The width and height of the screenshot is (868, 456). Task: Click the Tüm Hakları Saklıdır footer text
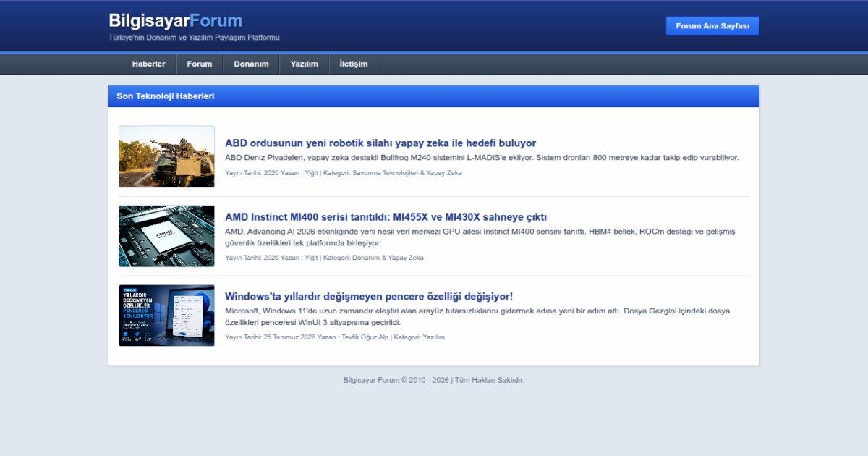tap(490, 380)
